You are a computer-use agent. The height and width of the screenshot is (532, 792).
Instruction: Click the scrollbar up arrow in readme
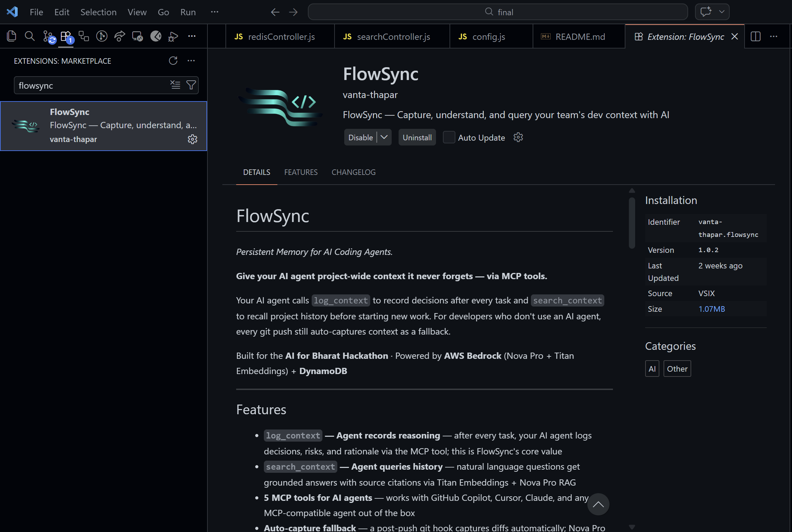pyautogui.click(x=632, y=190)
